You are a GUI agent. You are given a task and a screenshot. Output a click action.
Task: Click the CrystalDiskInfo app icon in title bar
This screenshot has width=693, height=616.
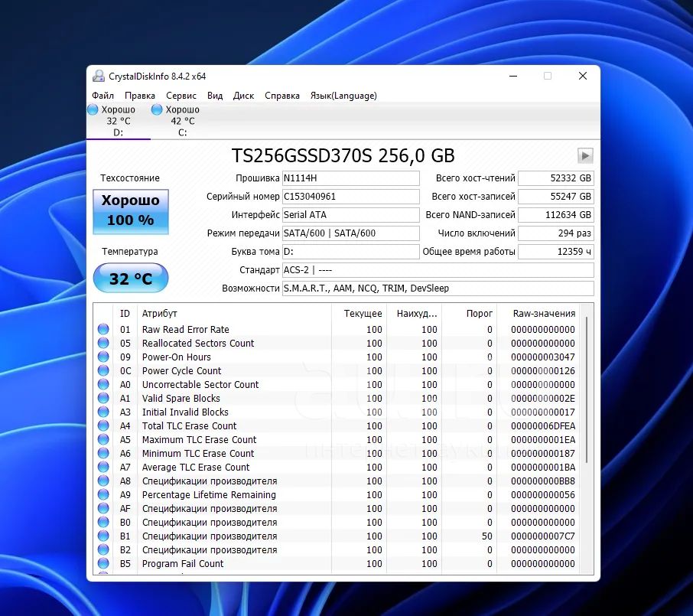coord(99,76)
